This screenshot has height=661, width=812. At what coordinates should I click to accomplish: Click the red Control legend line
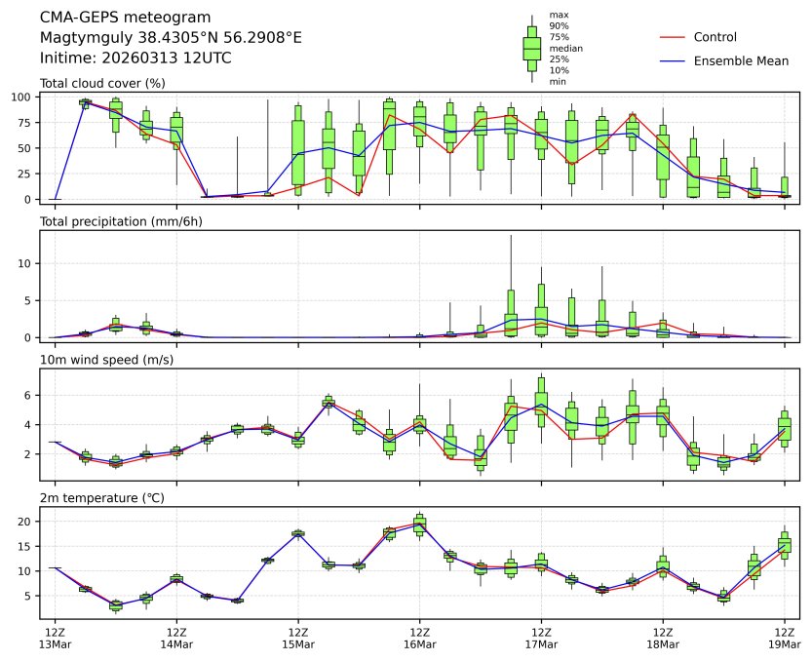point(674,37)
